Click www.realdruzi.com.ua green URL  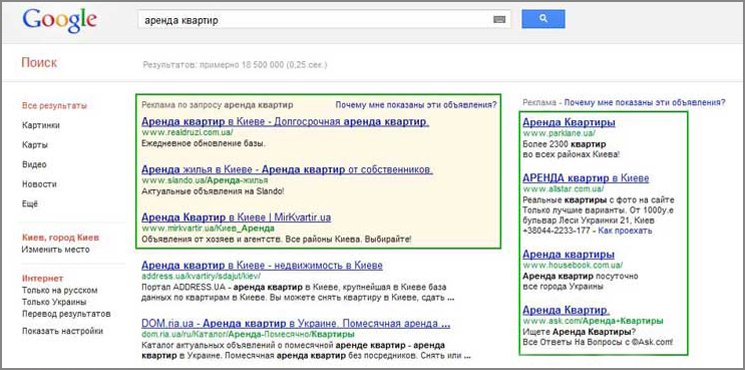[187, 133]
